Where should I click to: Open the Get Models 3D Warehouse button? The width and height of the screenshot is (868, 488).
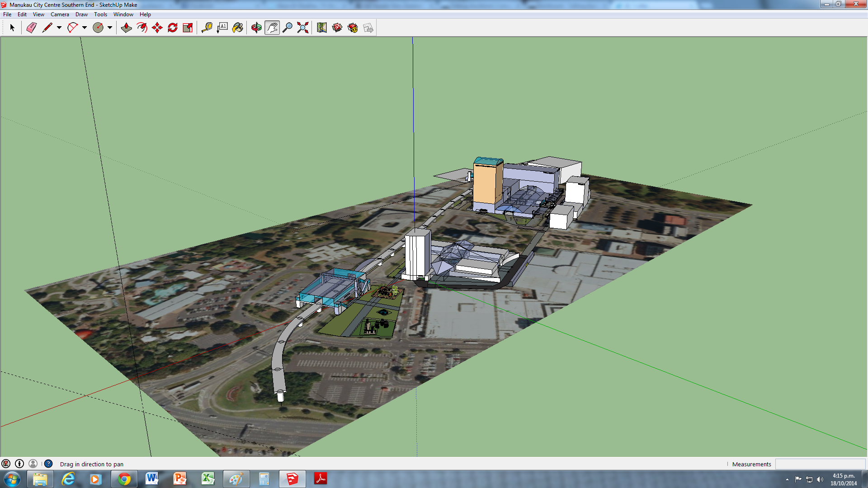point(337,28)
